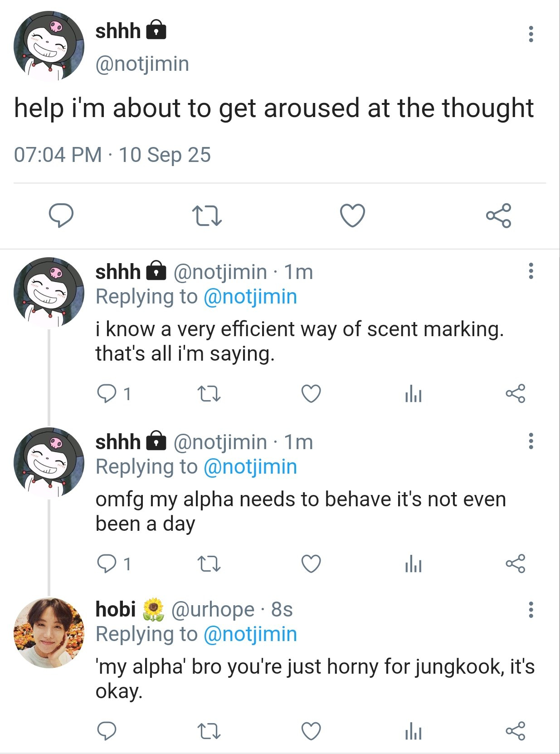Share the 'my alpha needs to behave' reply
The width and height of the screenshot is (560, 754).
pyautogui.click(x=515, y=564)
